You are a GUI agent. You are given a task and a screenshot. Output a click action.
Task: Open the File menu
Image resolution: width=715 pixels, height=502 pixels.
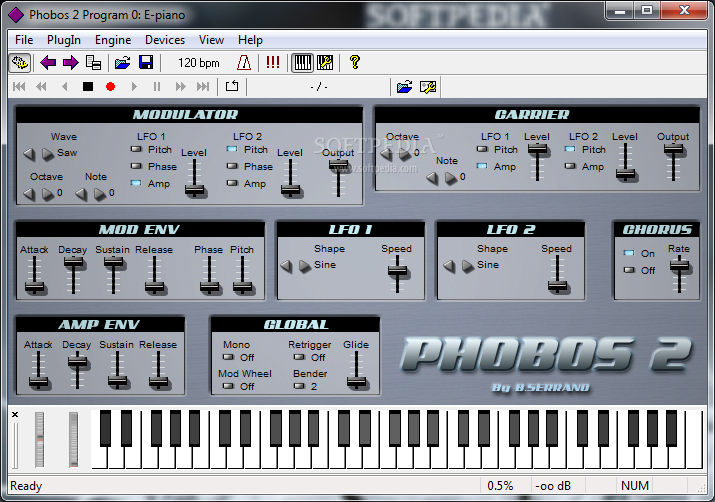(24, 40)
